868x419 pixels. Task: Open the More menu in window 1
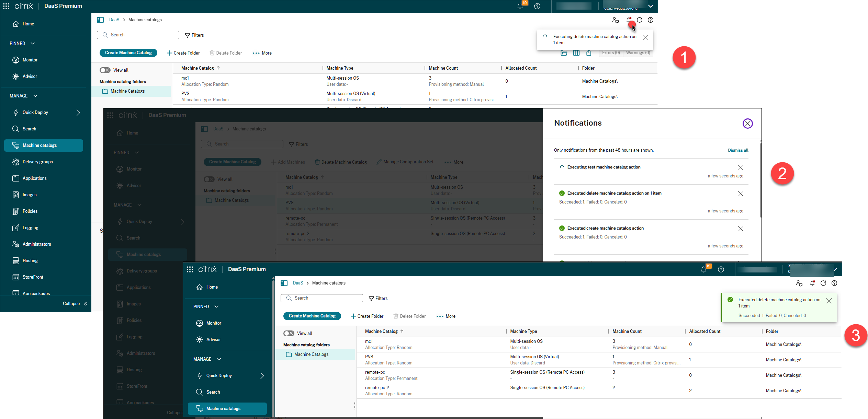coord(262,53)
